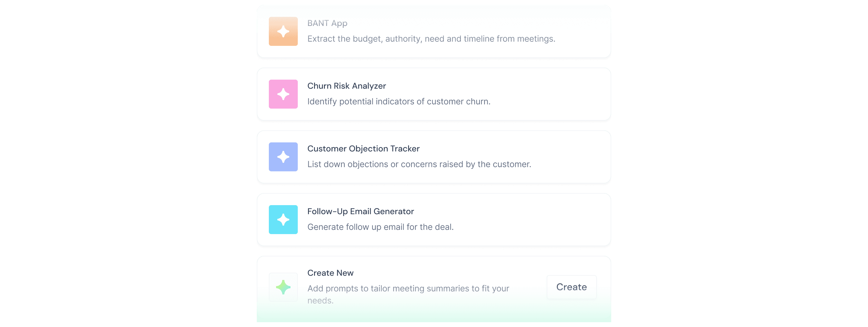Click the green Create New sparkle icon
The height and width of the screenshot is (327, 868).
tap(283, 287)
